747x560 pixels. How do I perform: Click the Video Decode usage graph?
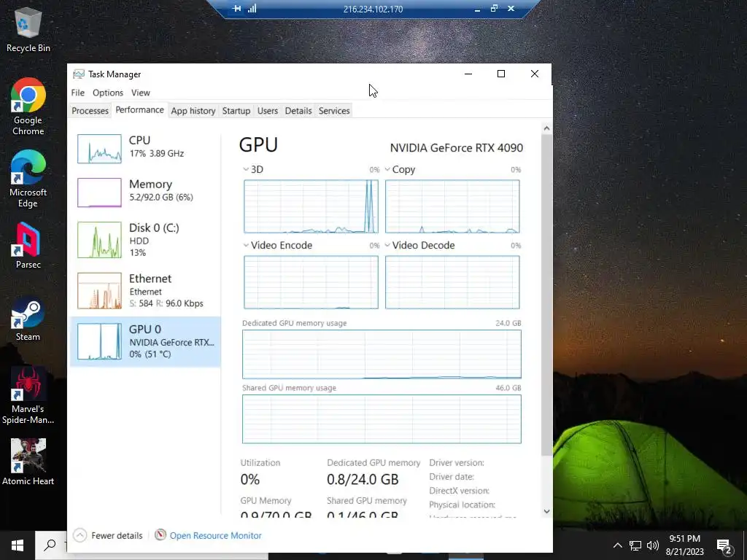point(452,282)
